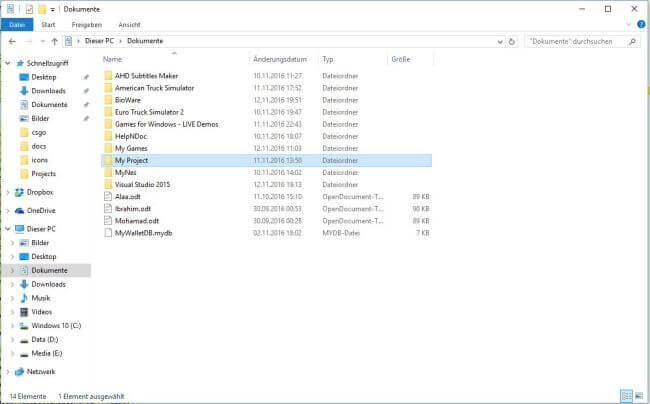Click the Videos icon in navigation pane

tap(24, 312)
